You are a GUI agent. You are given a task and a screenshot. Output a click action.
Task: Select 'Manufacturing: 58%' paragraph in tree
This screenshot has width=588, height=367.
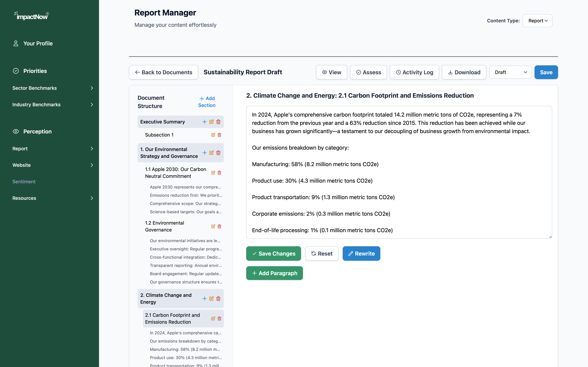point(185,349)
